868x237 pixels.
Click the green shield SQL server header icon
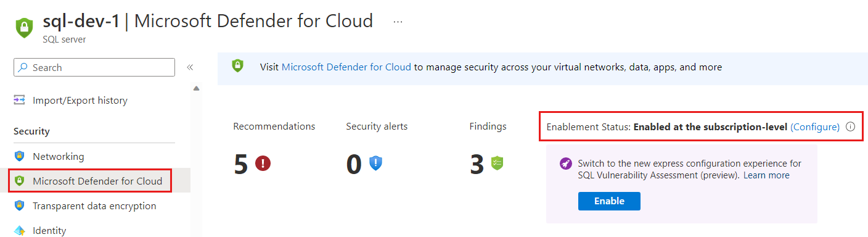[x=24, y=28]
